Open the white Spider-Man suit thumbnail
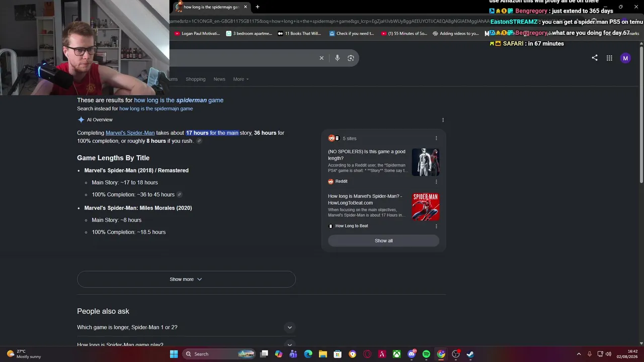This screenshot has width=644, height=362. coord(426,162)
